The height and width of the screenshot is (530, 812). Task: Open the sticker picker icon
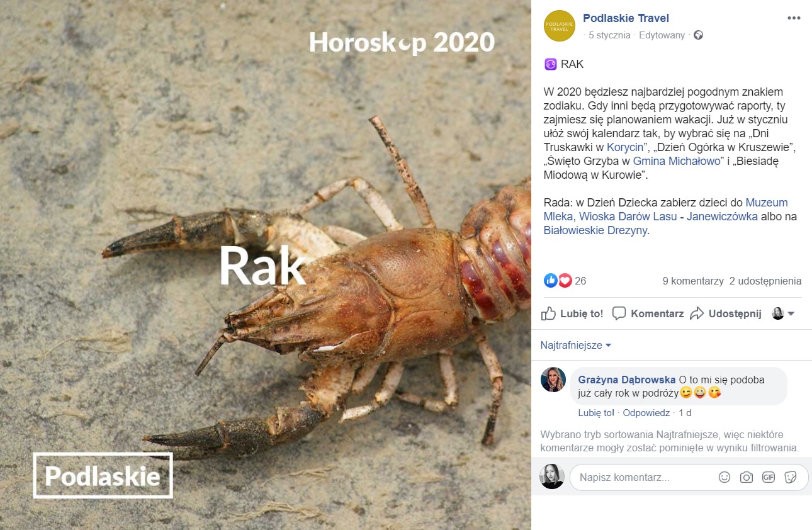click(x=791, y=477)
